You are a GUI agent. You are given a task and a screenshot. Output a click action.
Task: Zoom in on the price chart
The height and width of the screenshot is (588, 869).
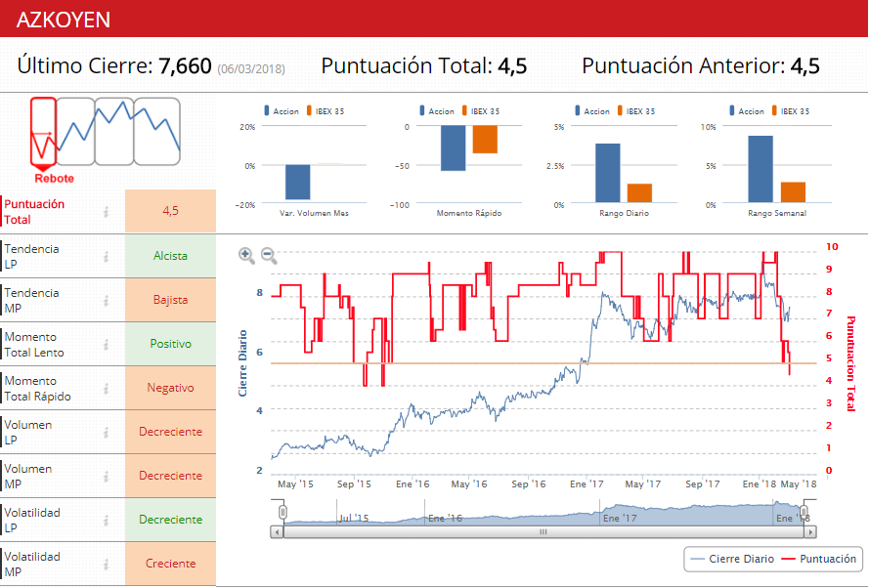point(246,255)
